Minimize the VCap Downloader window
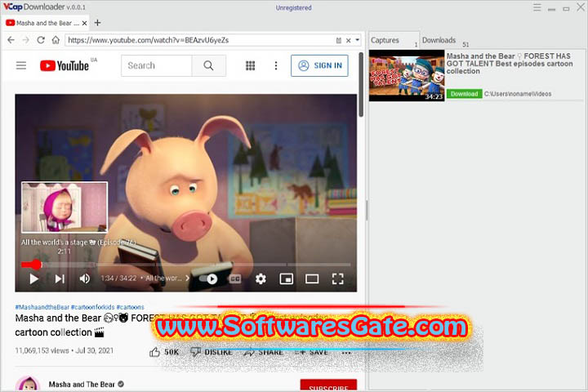 pyautogui.click(x=551, y=8)
